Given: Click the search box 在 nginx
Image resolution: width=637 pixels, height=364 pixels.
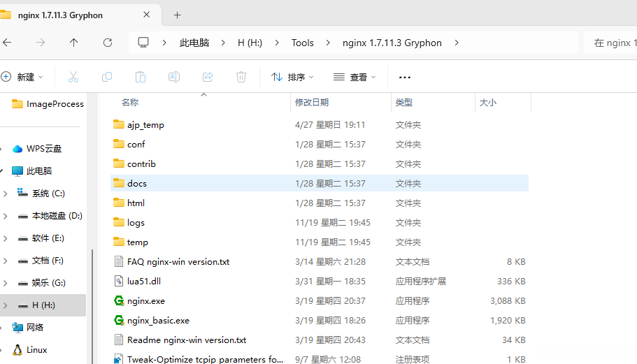Looking at the screenshot, I should pyautogui.click(x=610, y=43).
